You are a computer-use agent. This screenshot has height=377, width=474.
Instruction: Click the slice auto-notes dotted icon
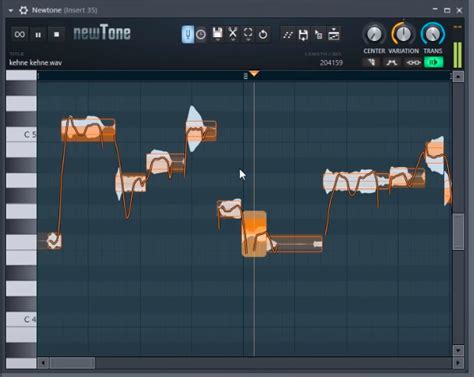coord(288,35)
